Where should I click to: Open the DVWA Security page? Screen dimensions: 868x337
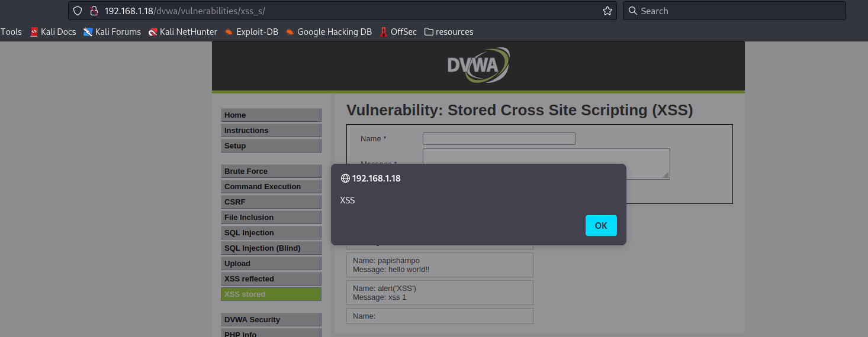tap(271, 320)
